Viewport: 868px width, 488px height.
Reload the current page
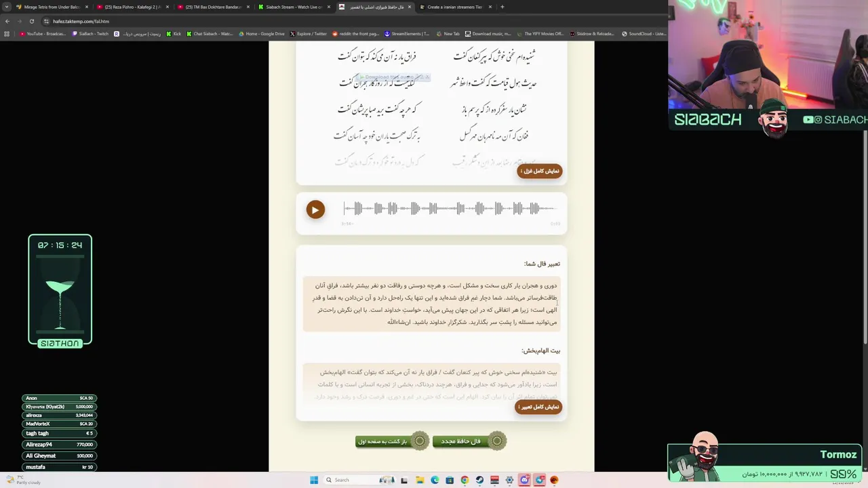pyautogui.click(x=31, y=21)
